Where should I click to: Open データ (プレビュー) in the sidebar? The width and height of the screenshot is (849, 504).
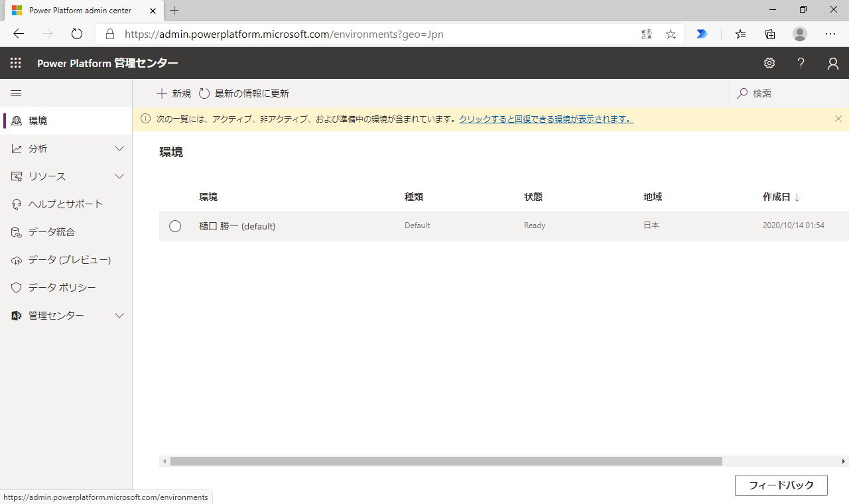(x=66, y=260)
